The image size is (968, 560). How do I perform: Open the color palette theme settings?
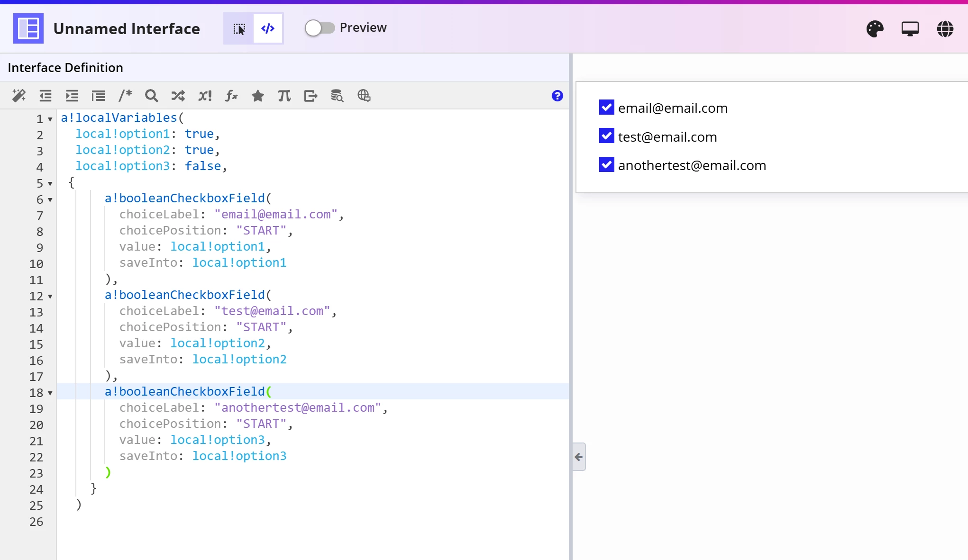[x=875, y=29]
